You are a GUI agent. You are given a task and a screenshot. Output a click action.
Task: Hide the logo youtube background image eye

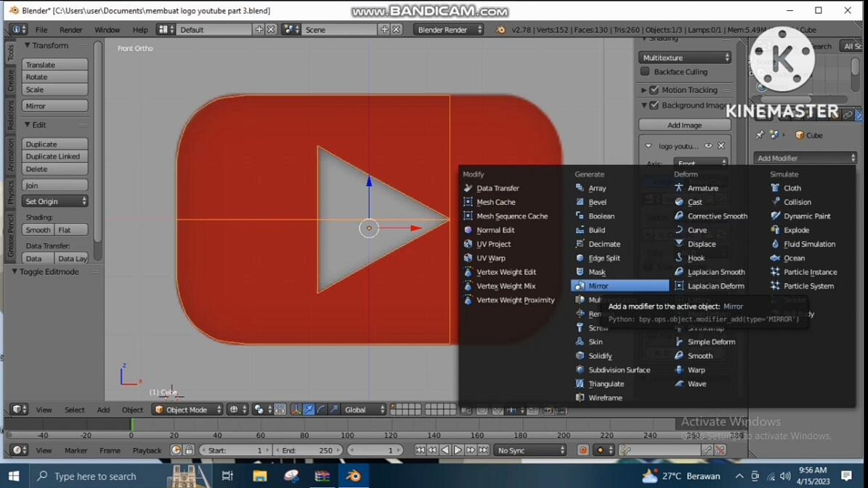click(x=708, y=146)
